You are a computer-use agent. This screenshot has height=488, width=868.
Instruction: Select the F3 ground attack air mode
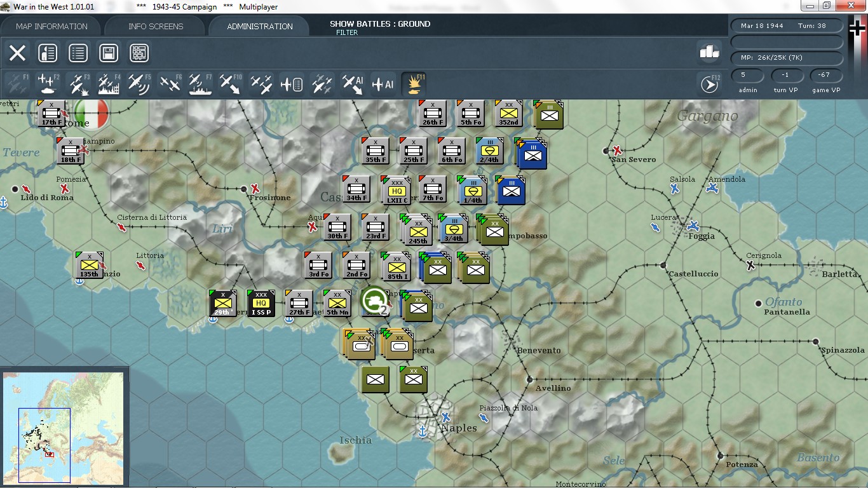coord(78,84)
